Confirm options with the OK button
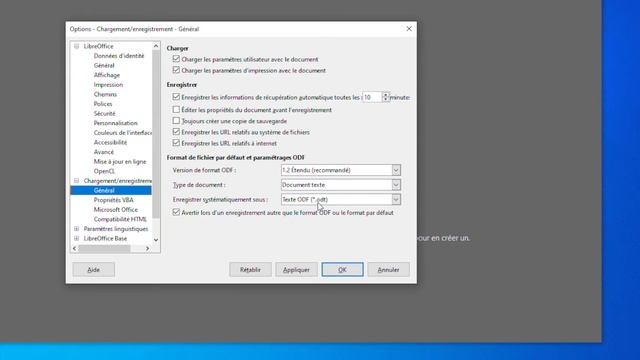This screenshot has height=360, width=640. (342, 270)
